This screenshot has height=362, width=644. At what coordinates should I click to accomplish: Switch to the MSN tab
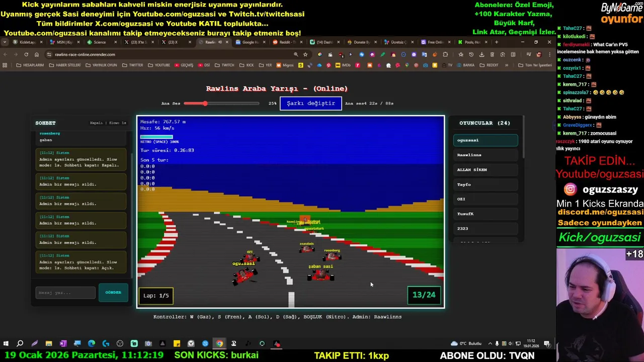point(64,42)
